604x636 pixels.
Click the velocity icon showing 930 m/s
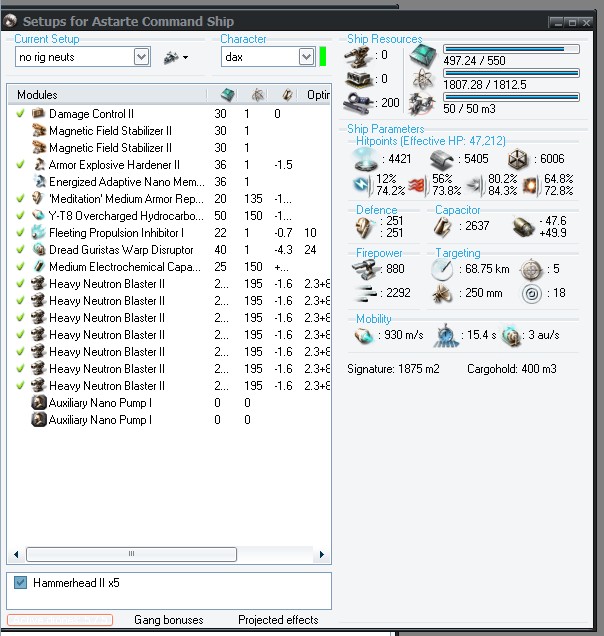[x=363, y=335]
